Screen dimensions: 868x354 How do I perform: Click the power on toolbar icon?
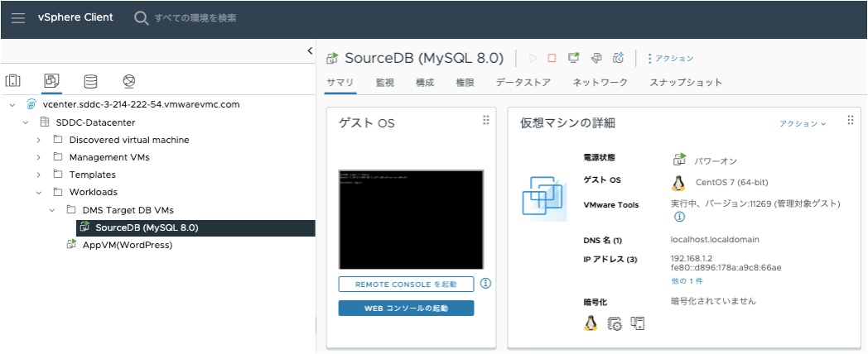tap(533, 58)
